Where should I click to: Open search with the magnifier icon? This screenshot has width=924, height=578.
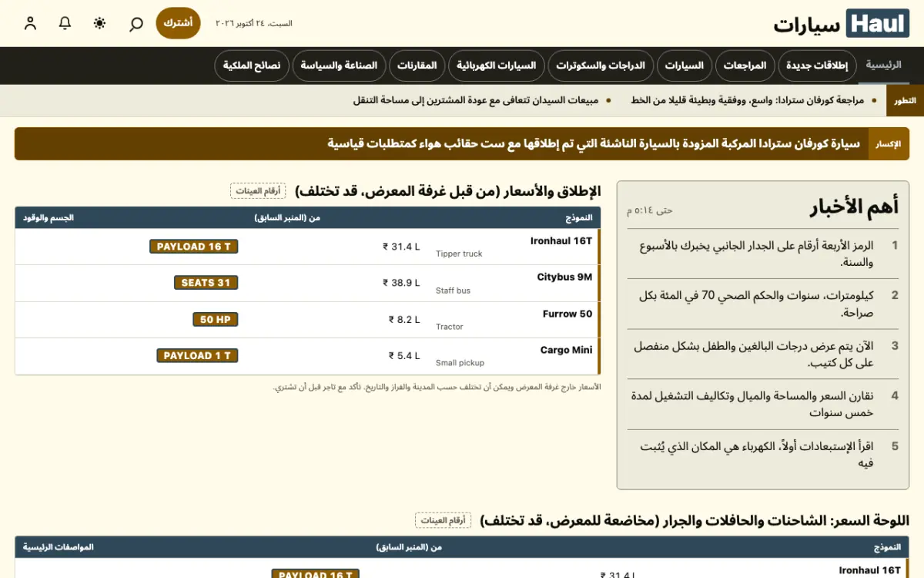coord(136,23)
